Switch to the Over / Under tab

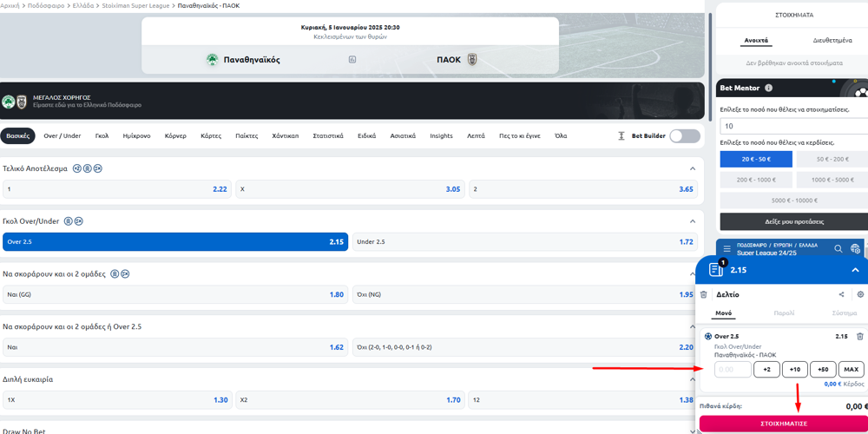pos(62,136)
